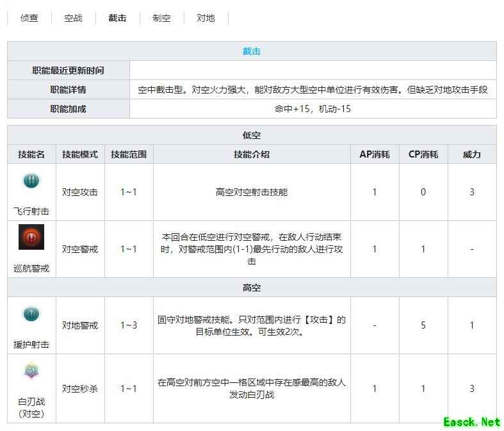
Task: Click the Easck.Net watermark
Action: pyautogui.click(x=472, y=421)
